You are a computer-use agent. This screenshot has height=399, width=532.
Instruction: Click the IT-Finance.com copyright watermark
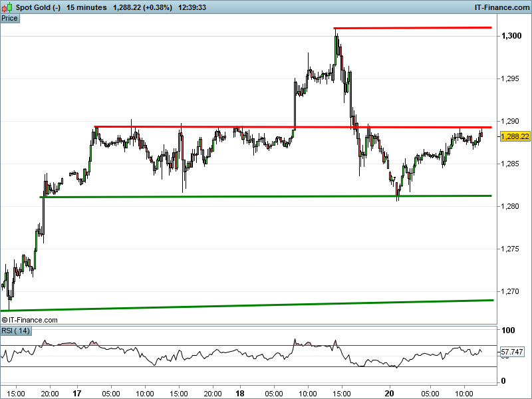(29, 320)
